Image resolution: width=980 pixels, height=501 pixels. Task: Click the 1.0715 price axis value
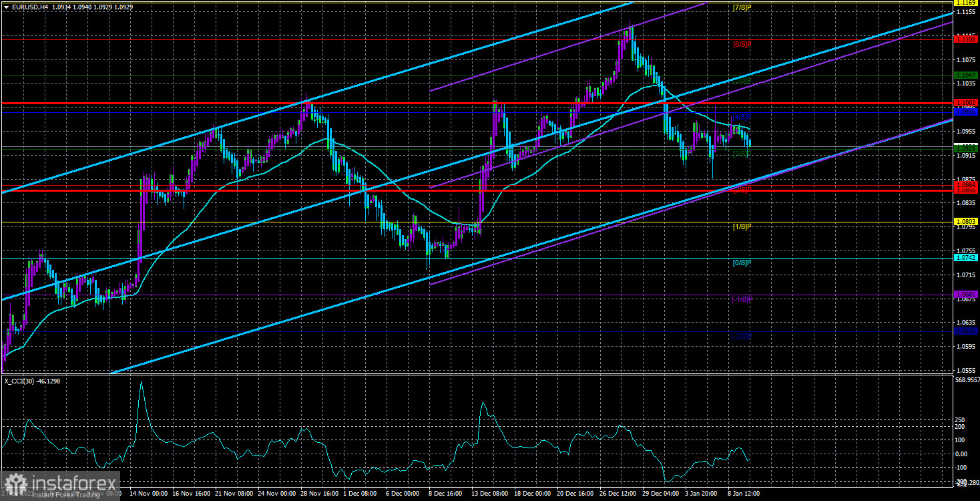point(966,275)
